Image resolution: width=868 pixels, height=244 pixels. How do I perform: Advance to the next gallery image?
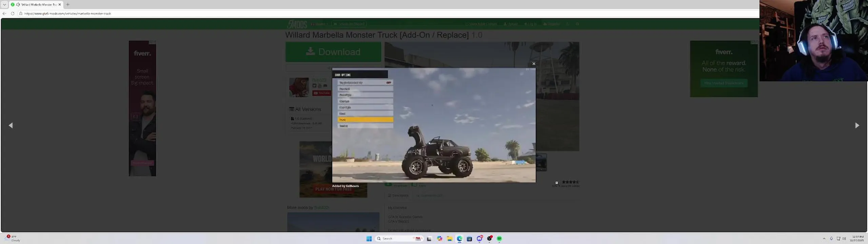[857, 125]
